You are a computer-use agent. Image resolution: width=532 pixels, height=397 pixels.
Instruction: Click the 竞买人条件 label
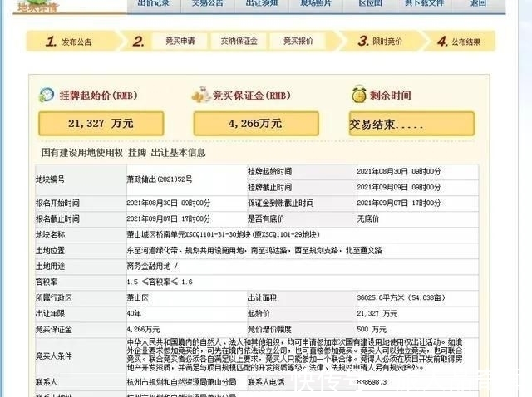coord(54,356)
